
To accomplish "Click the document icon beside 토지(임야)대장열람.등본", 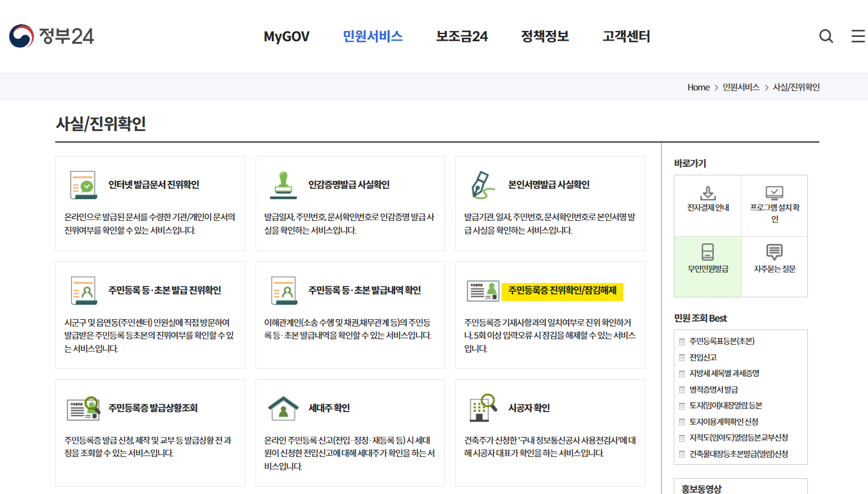I will click(682, 406).
